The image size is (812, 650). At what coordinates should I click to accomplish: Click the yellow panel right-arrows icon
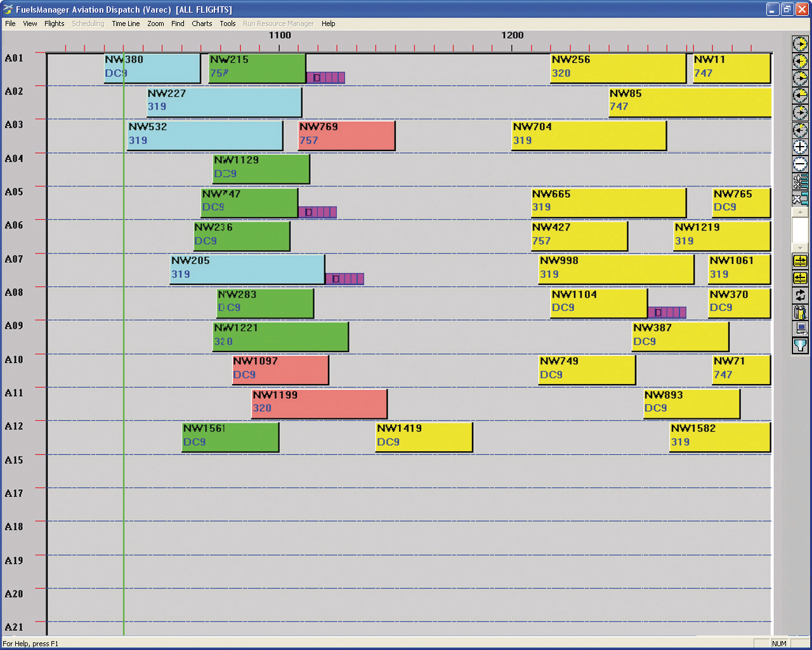(x=800, y=261)
